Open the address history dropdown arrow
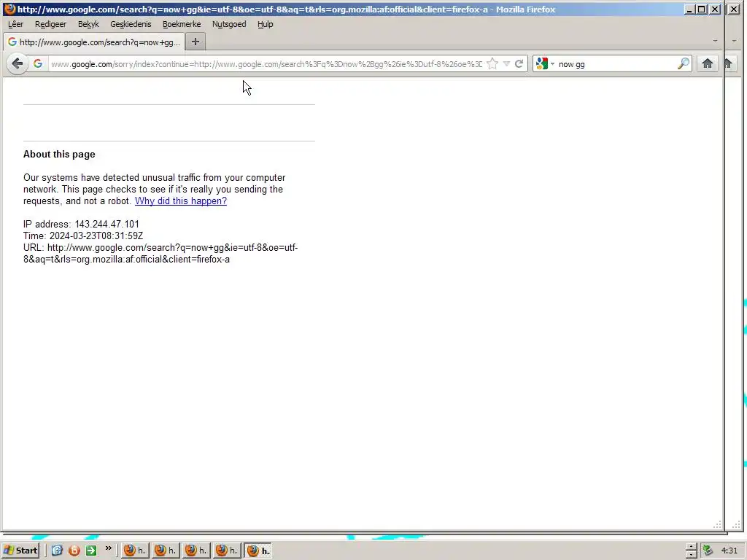 506,64
